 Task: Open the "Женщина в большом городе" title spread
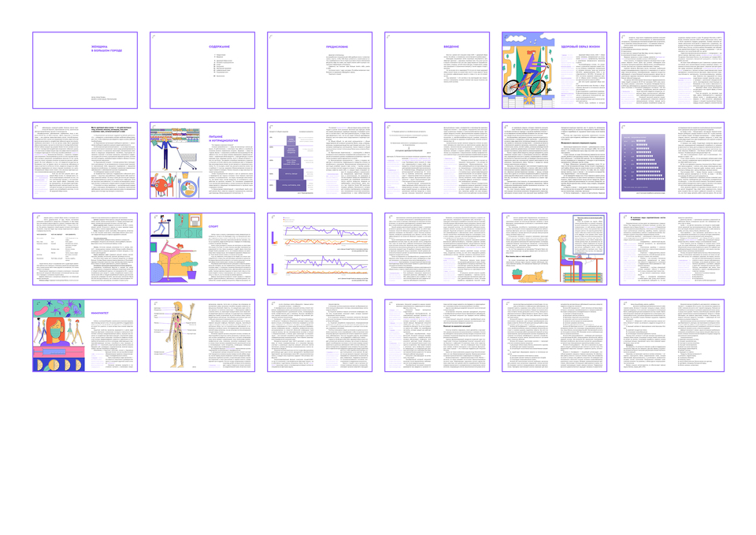85,70
